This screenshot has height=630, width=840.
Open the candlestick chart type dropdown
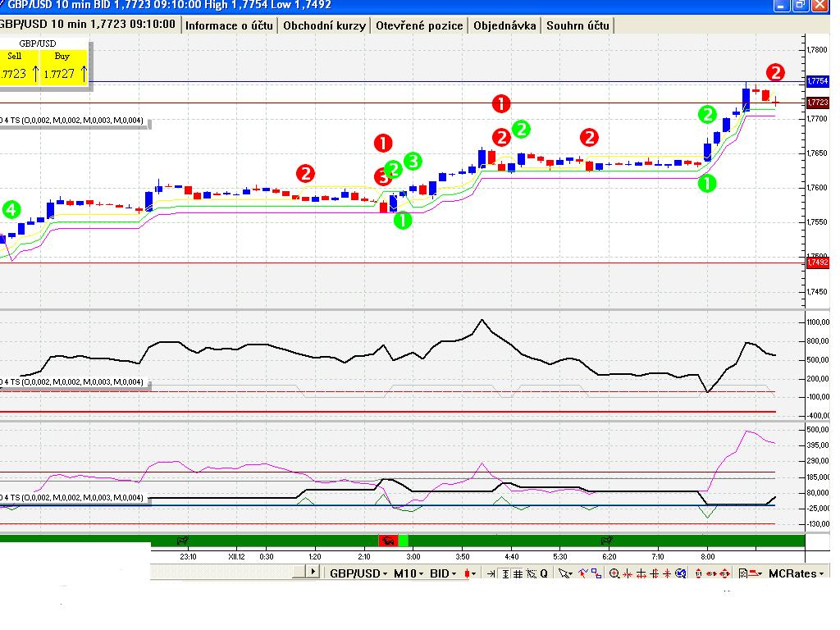pos(470,573)
